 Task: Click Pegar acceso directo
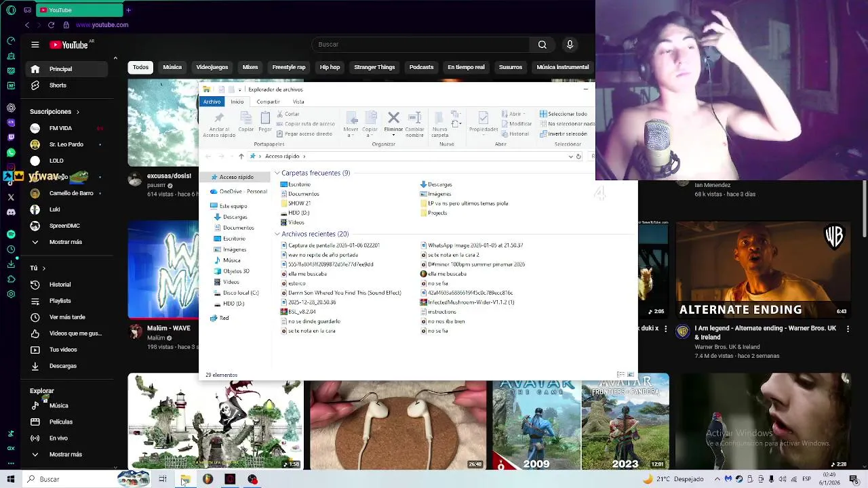click(x=304, y=134)
